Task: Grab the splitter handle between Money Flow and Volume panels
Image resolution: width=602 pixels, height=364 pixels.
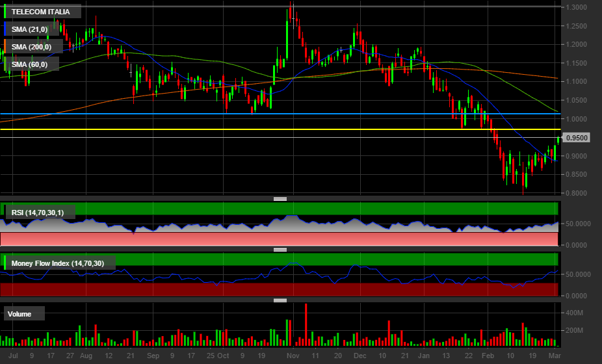Action: click(x=280, y=300)
